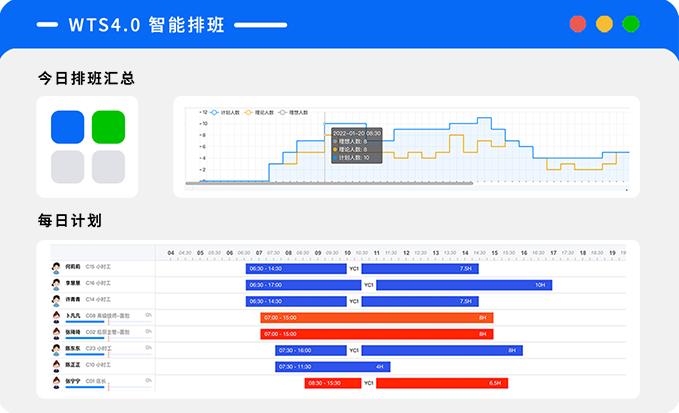Click the red window dot in header
This screenshot has width=679, height=413.
(578, 24)
